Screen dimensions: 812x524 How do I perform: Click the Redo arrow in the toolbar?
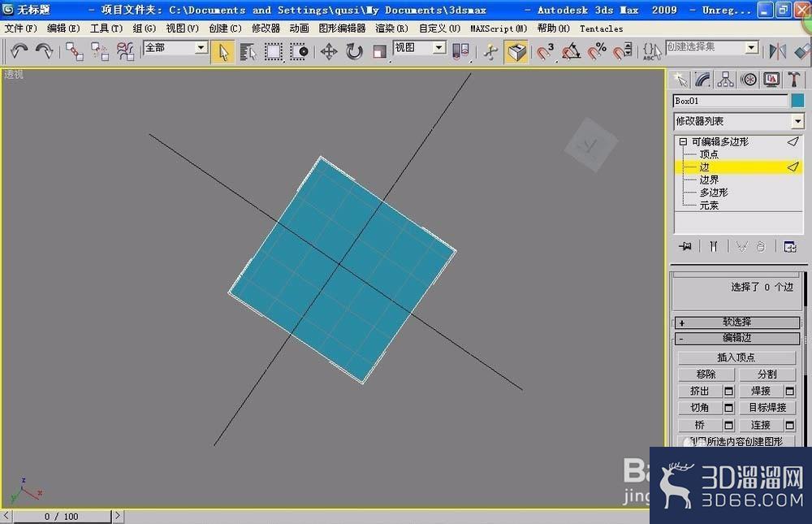tap(44, 51)
